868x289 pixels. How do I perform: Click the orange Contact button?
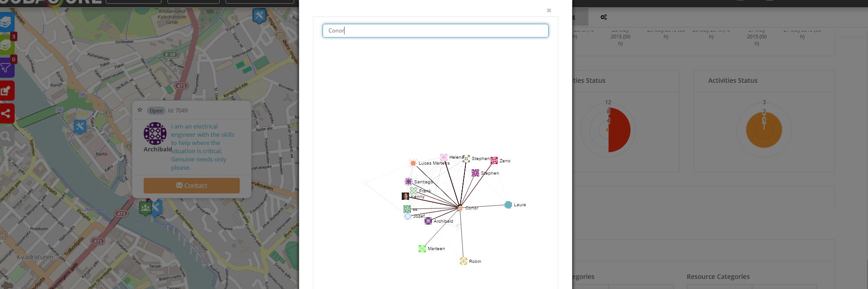[x=192, y=186]
